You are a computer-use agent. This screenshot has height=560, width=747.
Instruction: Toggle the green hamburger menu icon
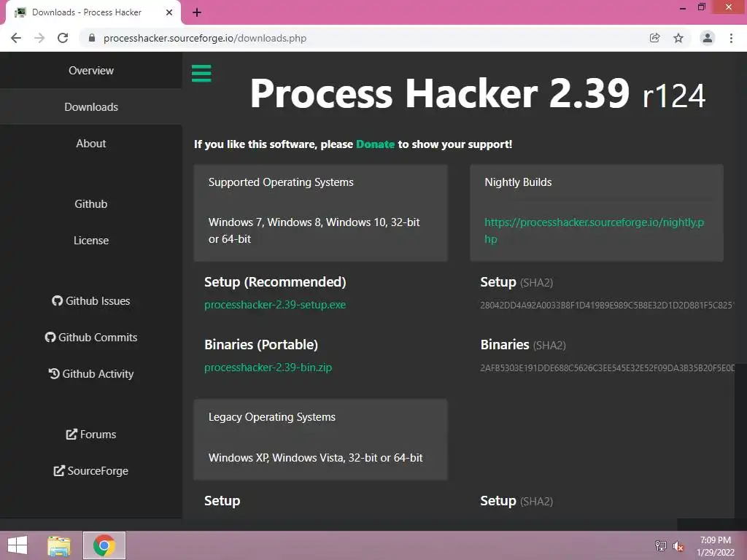pyautogui.click(x=201, y=74)
